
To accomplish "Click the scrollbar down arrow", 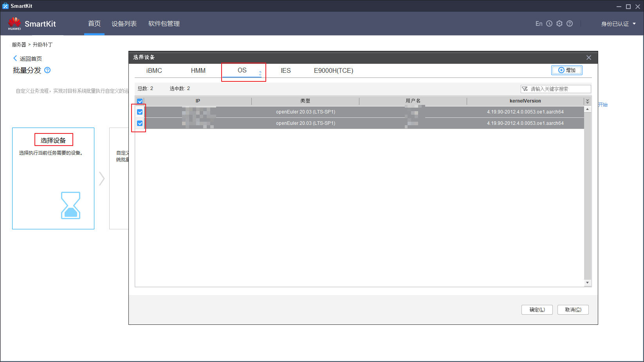I will coord(587,283).
